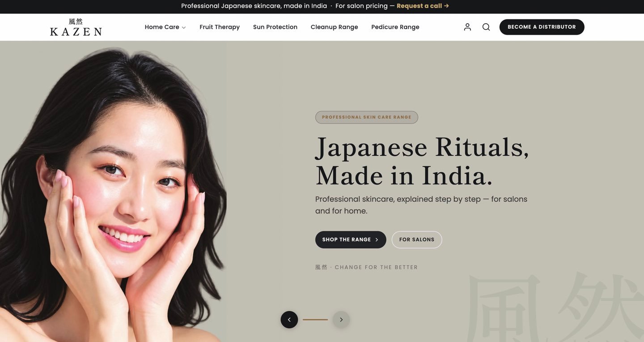The width and height of the screenshot is (644, 342).
Task: Click the hero slider progress bar
Action: pyautogui.click(x=315, y=320)
